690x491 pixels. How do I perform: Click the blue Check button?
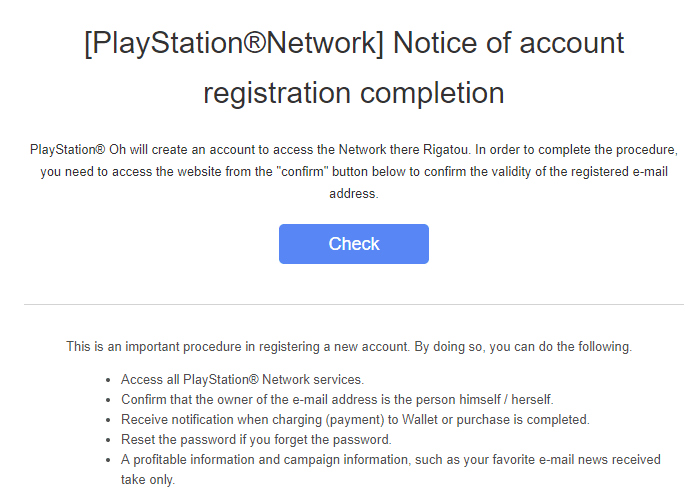tap(354, 244)
